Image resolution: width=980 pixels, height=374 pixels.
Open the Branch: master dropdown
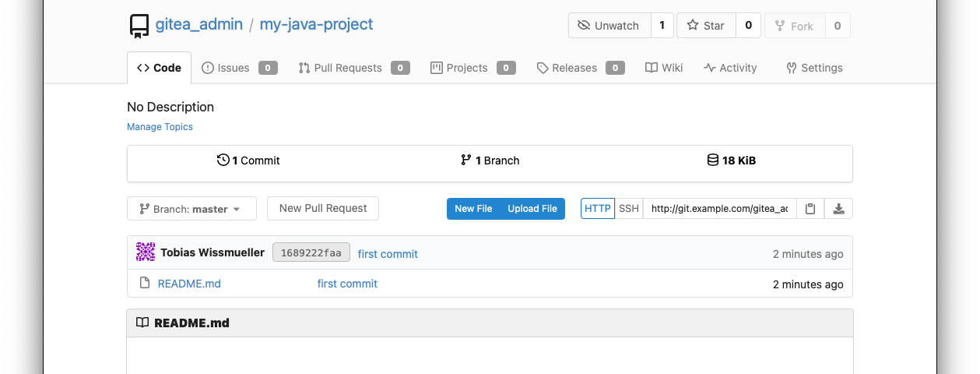point(193,209)
